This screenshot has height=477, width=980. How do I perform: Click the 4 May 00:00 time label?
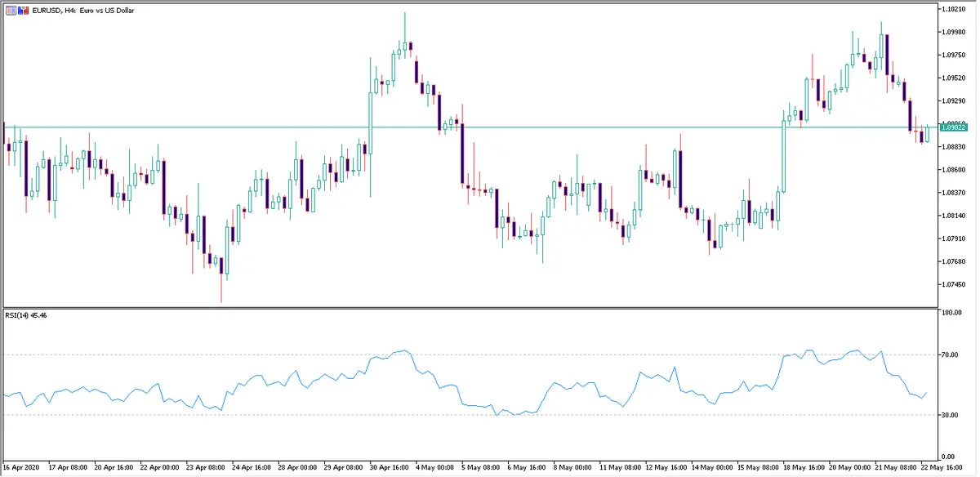tap(435, 469)
